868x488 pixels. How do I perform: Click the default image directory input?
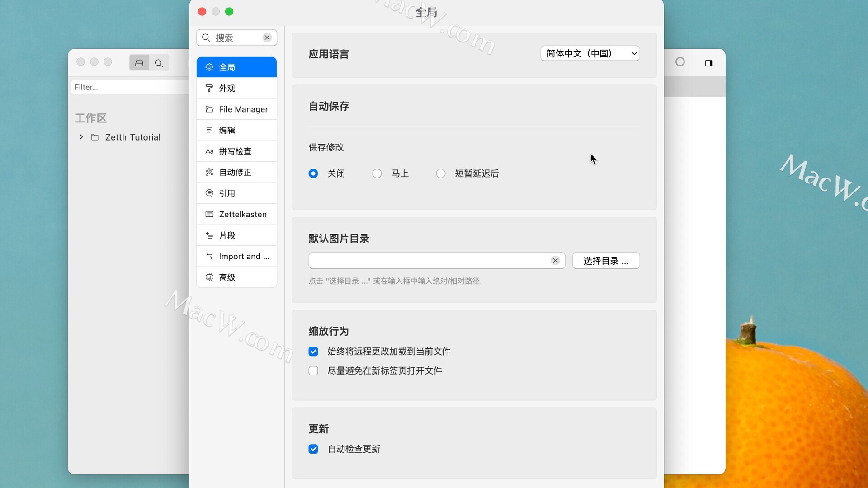click(437, 261)
